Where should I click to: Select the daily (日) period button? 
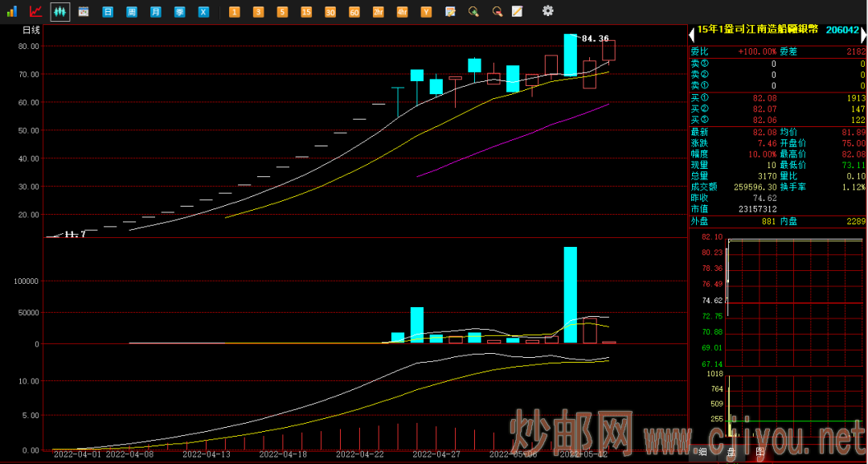(x=108, y=12)
